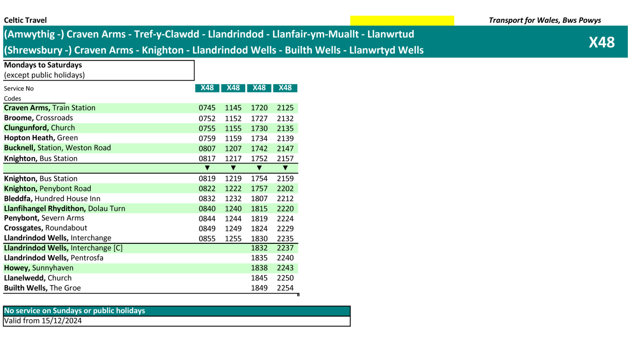Select Llanfihangel Rhydithon, Dolau Turn stop
This screenshot has height=364, width=631.
click(x=65, y=208)
